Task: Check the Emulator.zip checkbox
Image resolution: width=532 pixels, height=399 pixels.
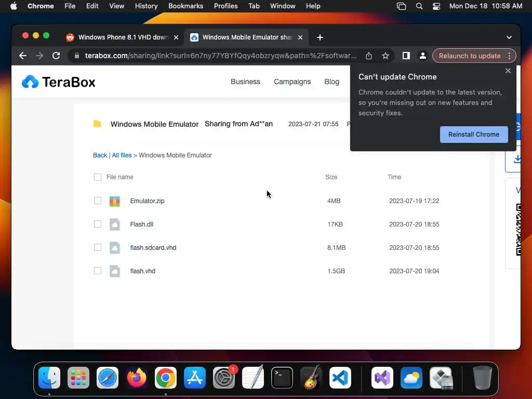Action: [x=97, y=201]
